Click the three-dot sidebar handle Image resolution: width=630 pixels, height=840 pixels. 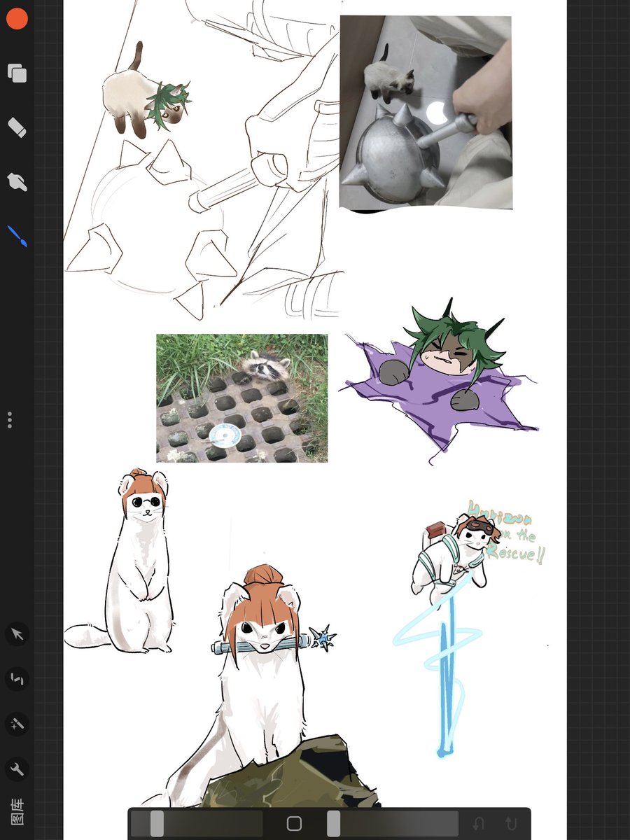click(10, 420)
